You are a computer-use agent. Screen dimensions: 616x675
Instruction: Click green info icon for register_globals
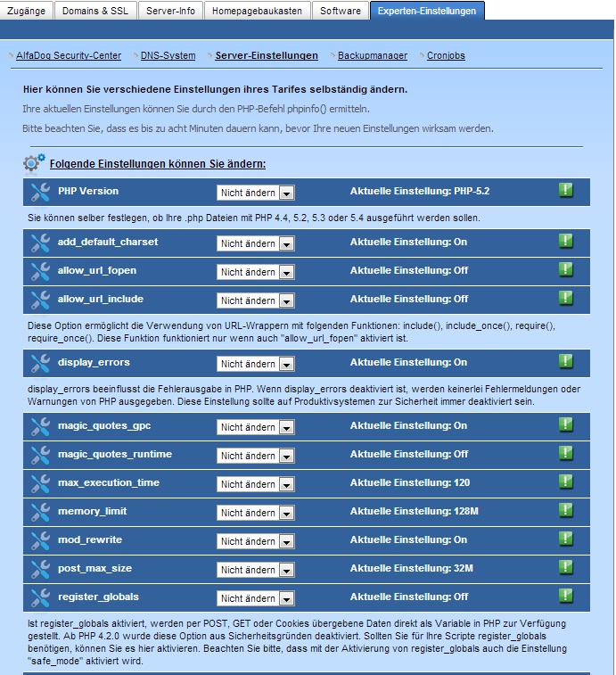pos(565,596)
